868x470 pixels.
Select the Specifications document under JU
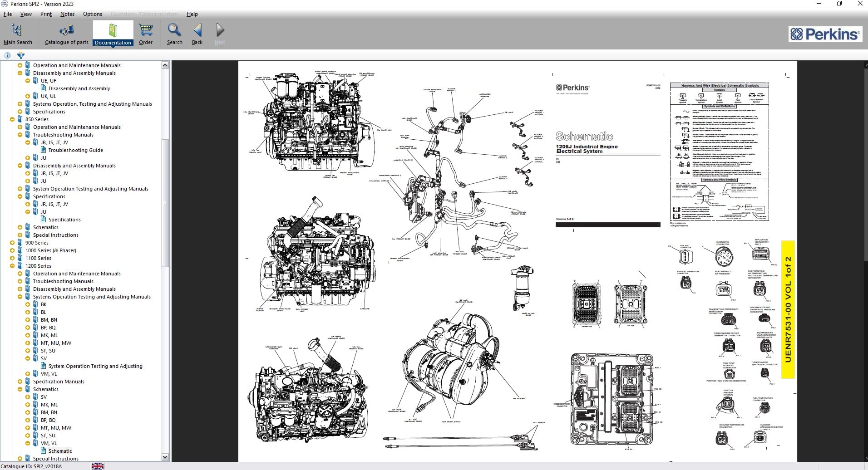(x=64, y=220)
